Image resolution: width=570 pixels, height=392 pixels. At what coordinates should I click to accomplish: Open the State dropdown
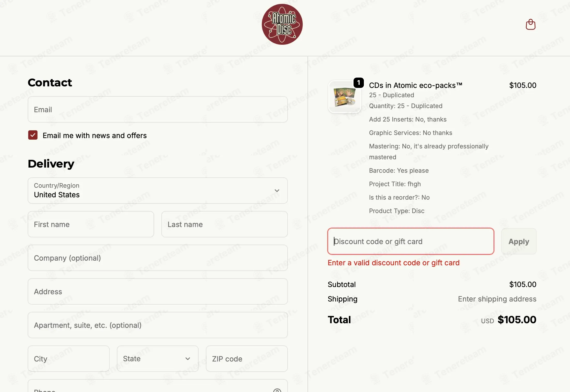tap(157, 359)
